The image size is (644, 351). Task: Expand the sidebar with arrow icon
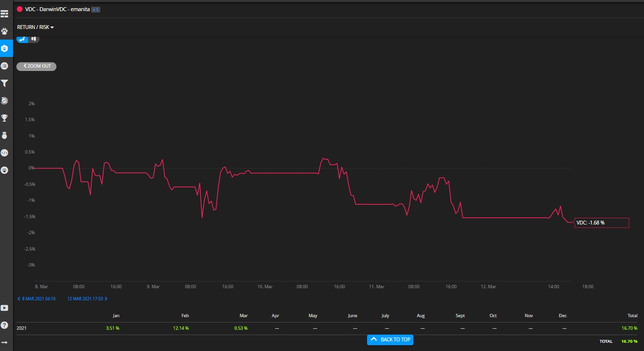(x=4, y=342)
